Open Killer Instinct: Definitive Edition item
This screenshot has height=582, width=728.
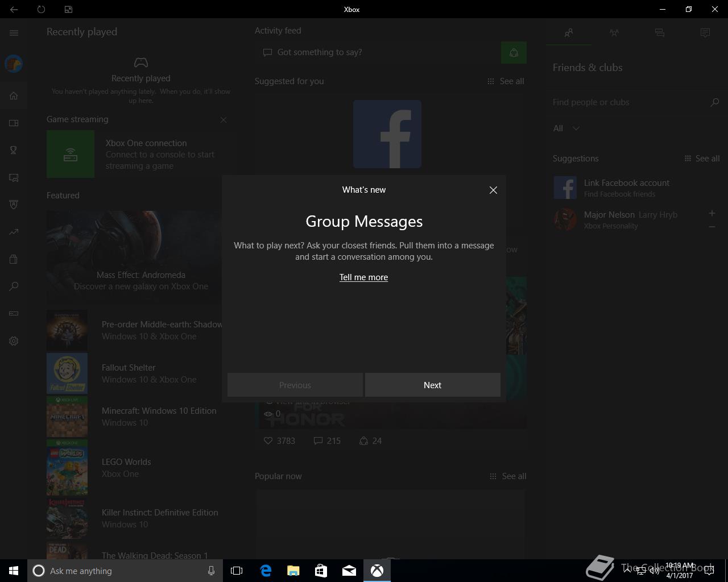pos(134,518)
